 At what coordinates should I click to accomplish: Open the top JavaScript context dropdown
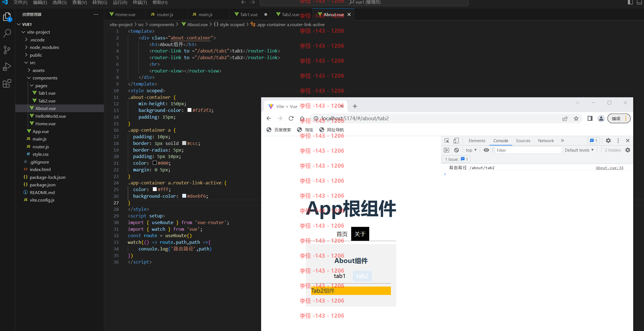coord(471,150)
